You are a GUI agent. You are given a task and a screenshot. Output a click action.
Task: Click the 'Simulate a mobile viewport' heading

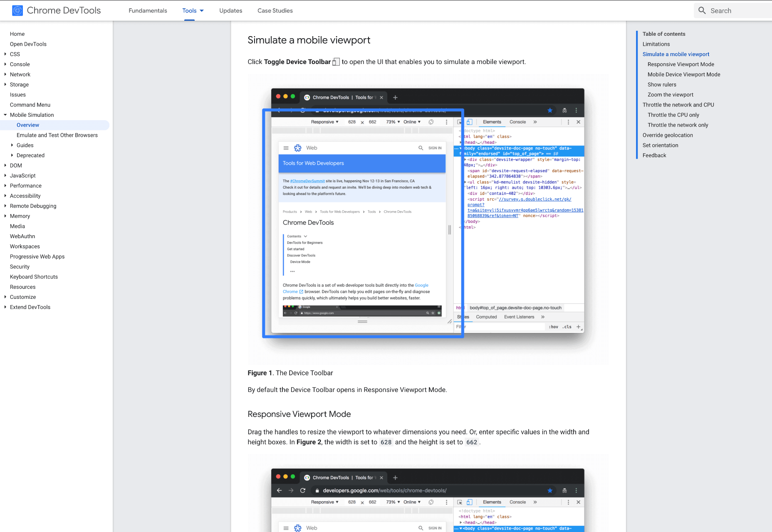309,40
